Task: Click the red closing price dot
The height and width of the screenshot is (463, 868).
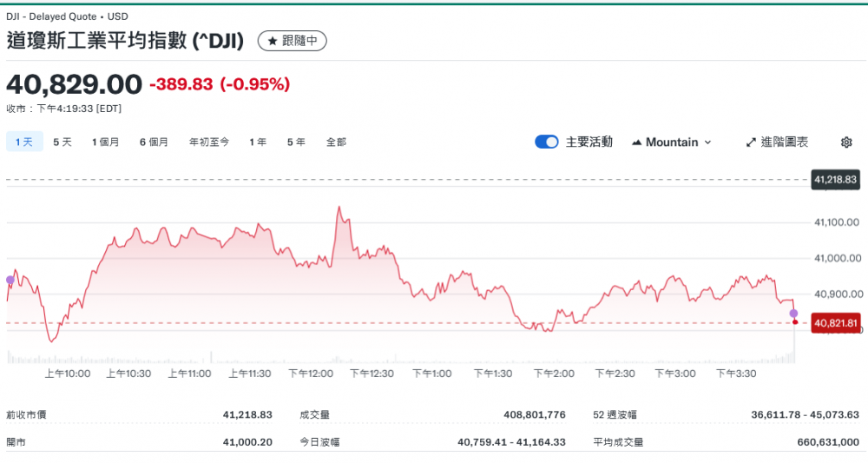Action: [795, 322]
